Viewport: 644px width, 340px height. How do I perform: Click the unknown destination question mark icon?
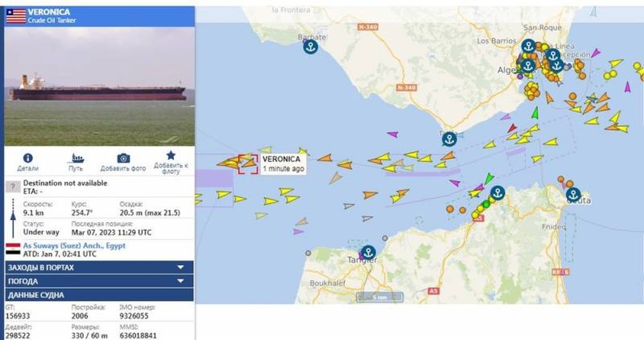(x=12, y=187)
